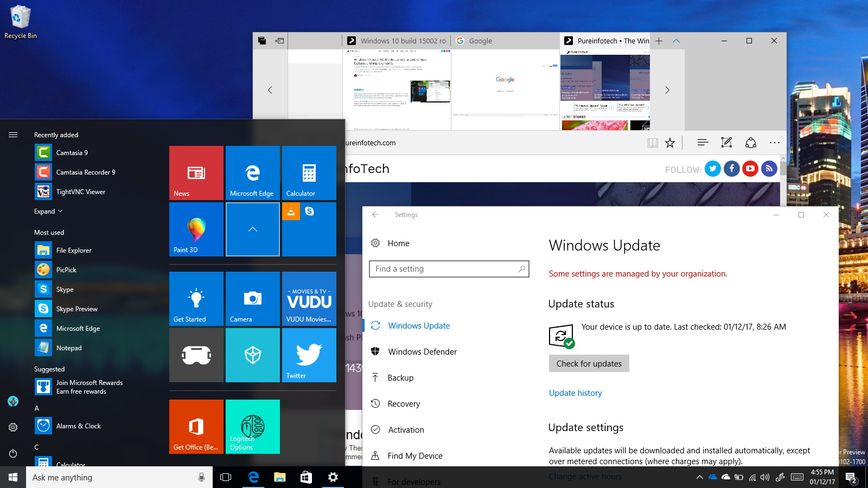This screenshot has width=868, height=488.
Task: Hide the tab previews chevron in Edge
Action: (676, 41)
